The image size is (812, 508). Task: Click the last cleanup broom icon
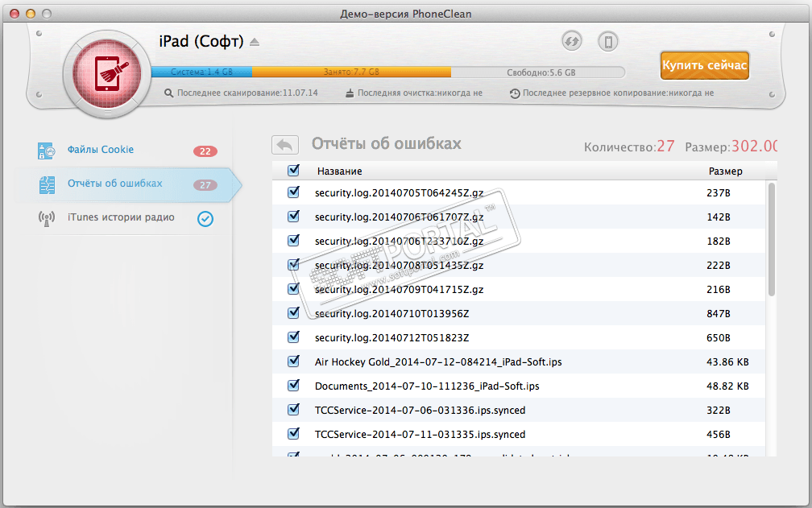coord(350,93)
